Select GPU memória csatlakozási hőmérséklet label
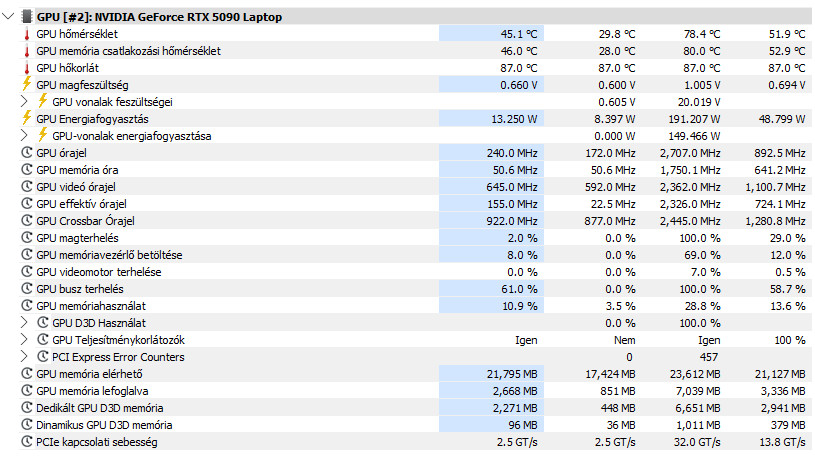815x458 pixels. click(x=128, y=51)
